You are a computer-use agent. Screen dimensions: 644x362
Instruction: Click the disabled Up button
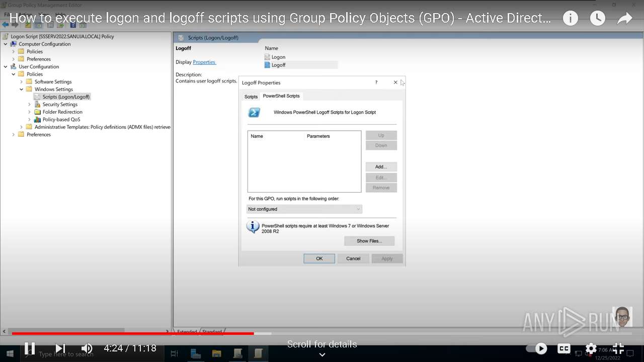click(381, 135)
